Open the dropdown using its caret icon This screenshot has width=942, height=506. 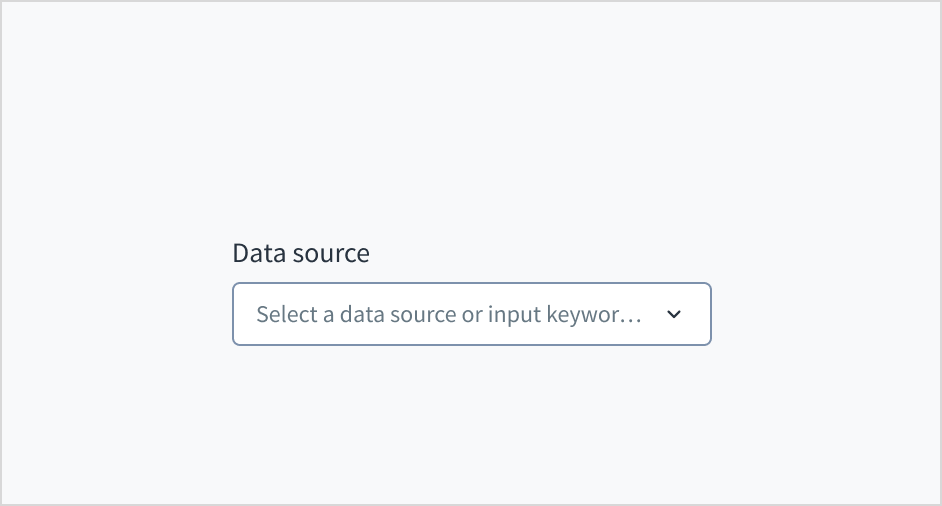(x=674, y=314)
